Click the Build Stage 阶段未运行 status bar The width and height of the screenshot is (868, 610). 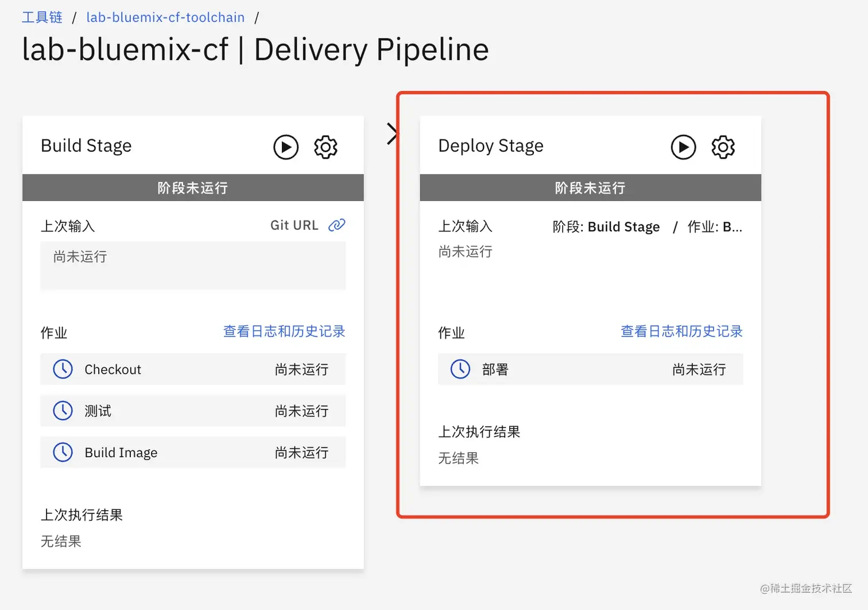point(193,188)
